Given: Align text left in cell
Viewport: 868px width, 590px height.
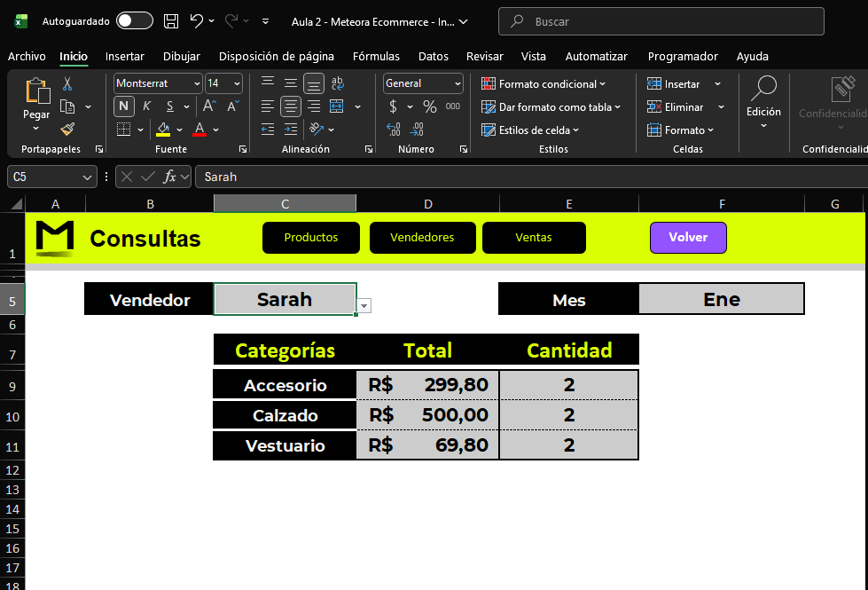Looking at the screenshot, I should point(268,106).
